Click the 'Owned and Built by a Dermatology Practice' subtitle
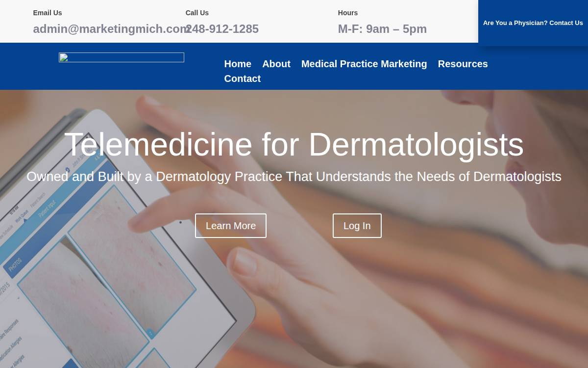The width and height of the screenshot is (588, 368). tap(294, 177)
